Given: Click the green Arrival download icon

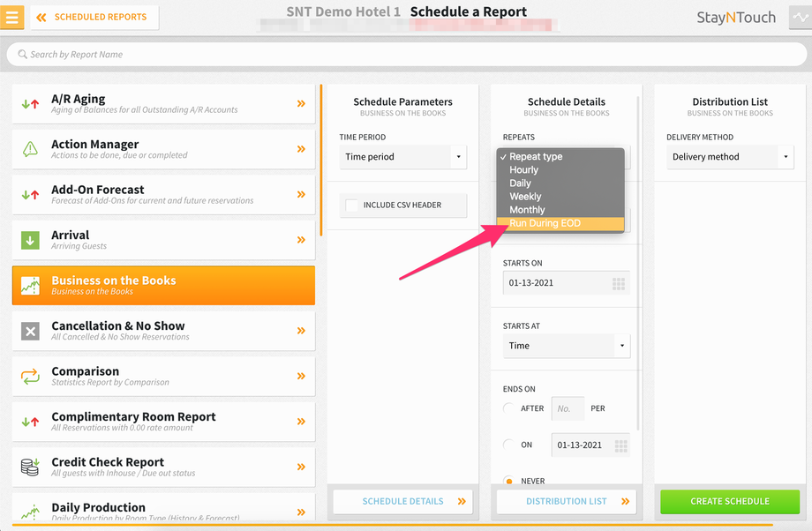Looking at the screenshot, I should click(31, 240).
